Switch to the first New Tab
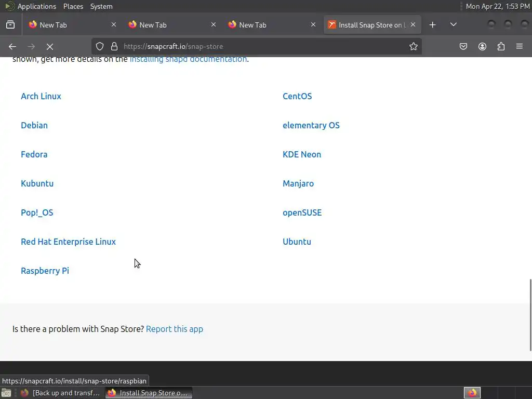 point(72,25)
